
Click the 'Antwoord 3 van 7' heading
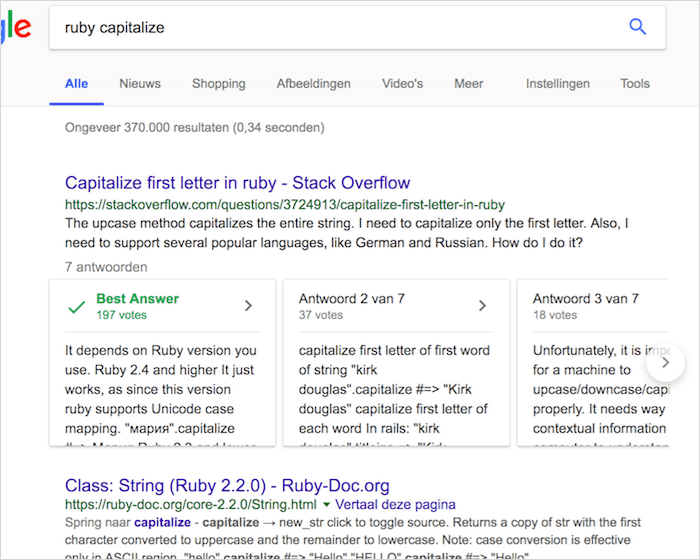(586, 299)
